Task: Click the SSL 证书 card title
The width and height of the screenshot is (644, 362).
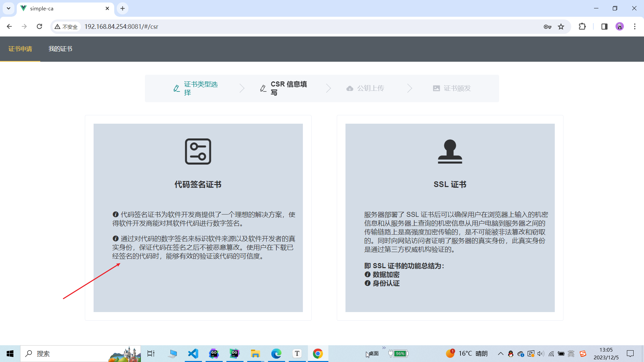Action: 450,184
